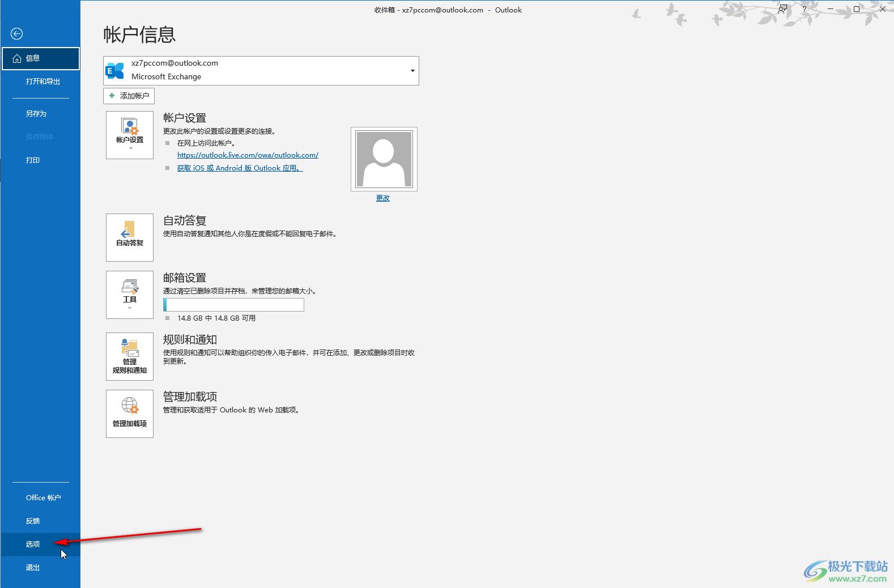Follow the 获取 iOS 或 Android 版 Outlook link
The height and width of the screenshot is (588, 894).
point(240,168)
